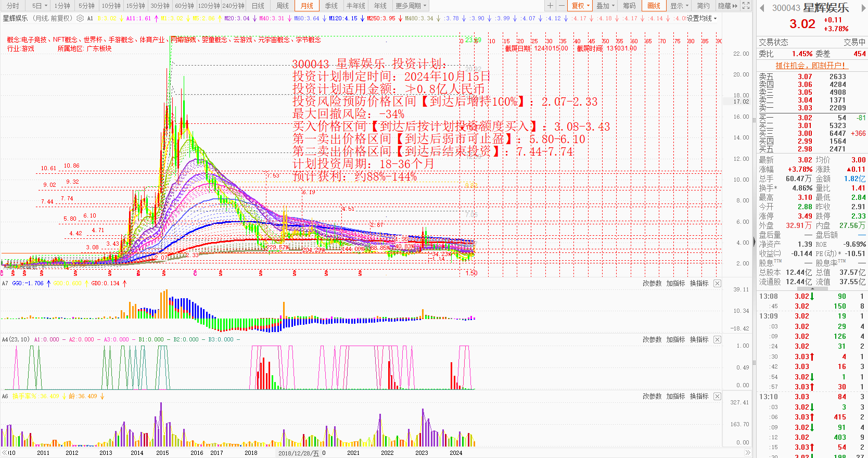Click 换指标 in A7 indicator panel

pyautogui.click(x=699, y=284)
